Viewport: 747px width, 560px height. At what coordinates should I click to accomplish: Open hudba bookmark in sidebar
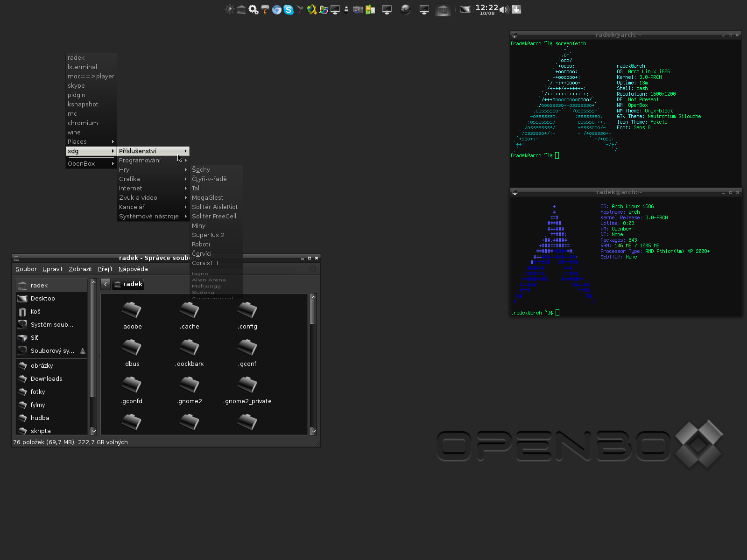coord(51,418)
